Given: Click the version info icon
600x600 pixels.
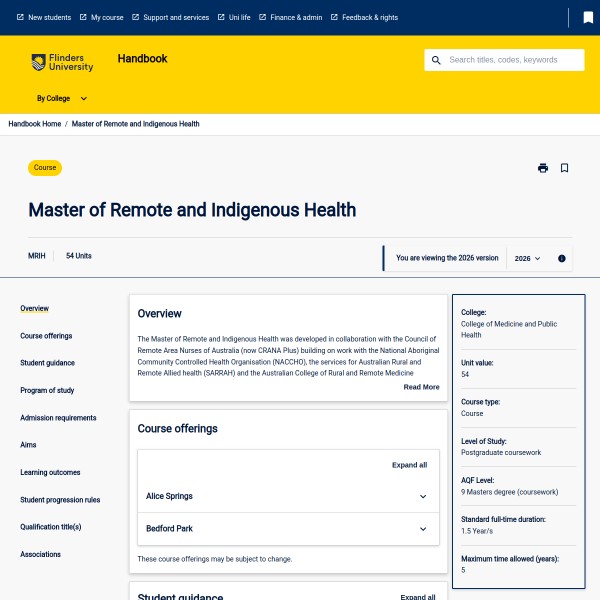Looking at the screenshot, I should click(561, 258).
